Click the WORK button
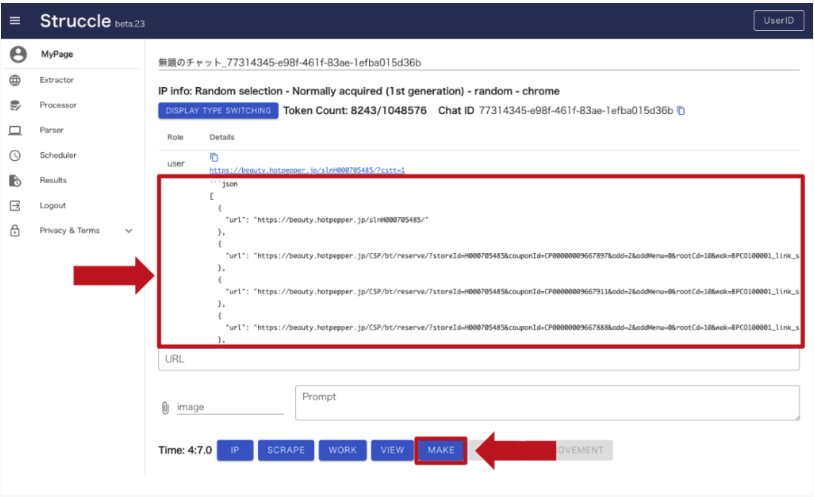 tap(343, 450)
